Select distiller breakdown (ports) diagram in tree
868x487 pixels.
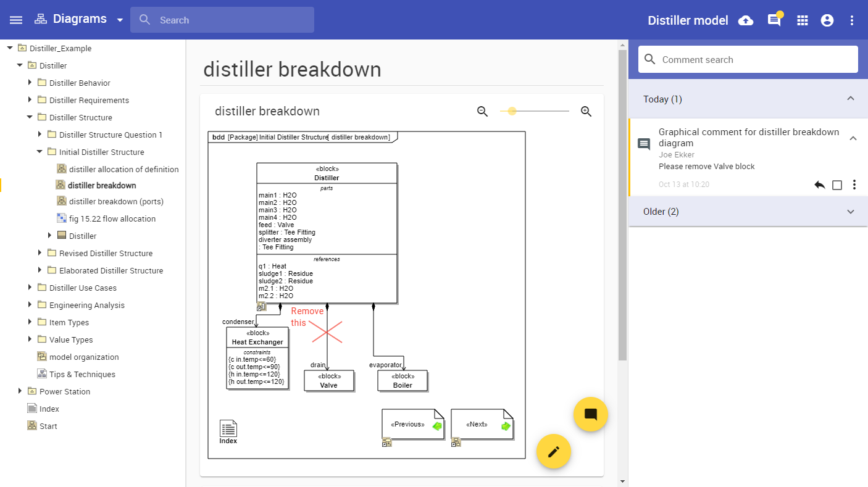point(116,201)
